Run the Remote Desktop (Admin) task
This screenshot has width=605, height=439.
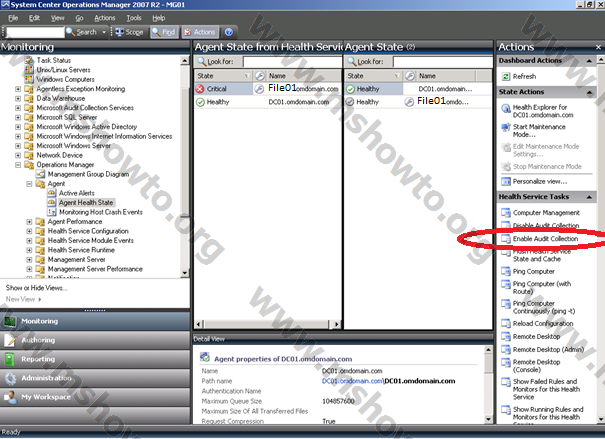tap(548, 350)
